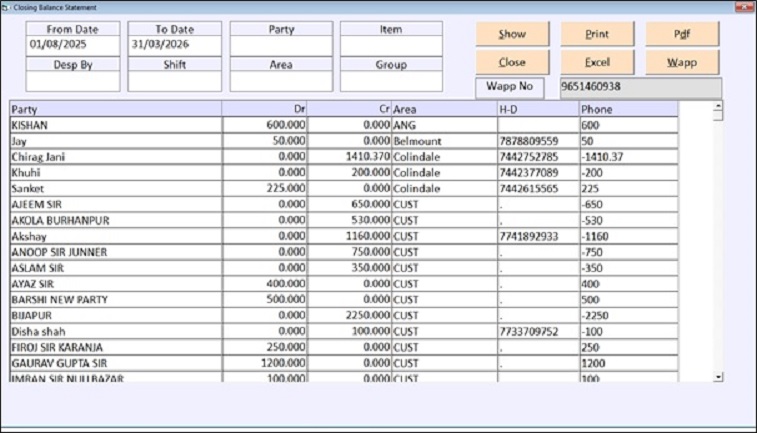Image resolution: width=757 pixels, height=433 pixels.
Task: Click the From Date field 01/08/2025
Action: pyautogui.click(x=73, y=45)
